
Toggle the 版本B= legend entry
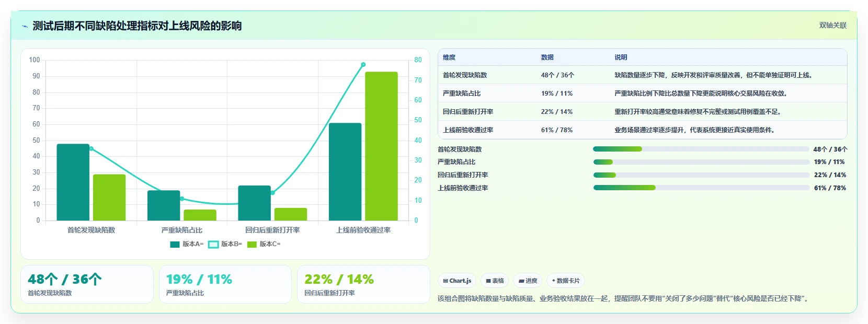225,244
